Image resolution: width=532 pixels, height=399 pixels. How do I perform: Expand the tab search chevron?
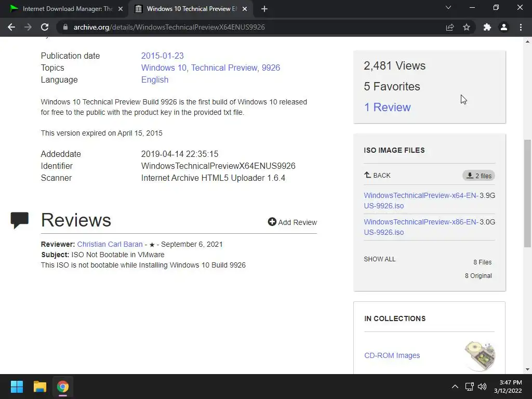448,7
